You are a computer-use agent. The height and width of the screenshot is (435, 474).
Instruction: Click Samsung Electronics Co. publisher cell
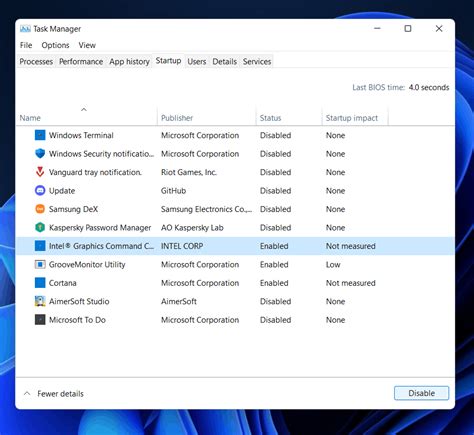[206, 209]
